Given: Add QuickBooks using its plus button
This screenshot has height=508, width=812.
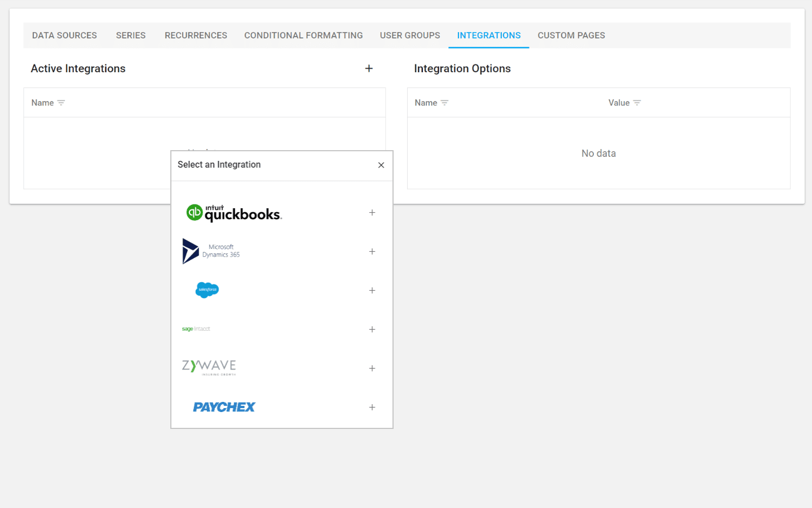Looking at the screenshot, I should [x=372, y=213].
